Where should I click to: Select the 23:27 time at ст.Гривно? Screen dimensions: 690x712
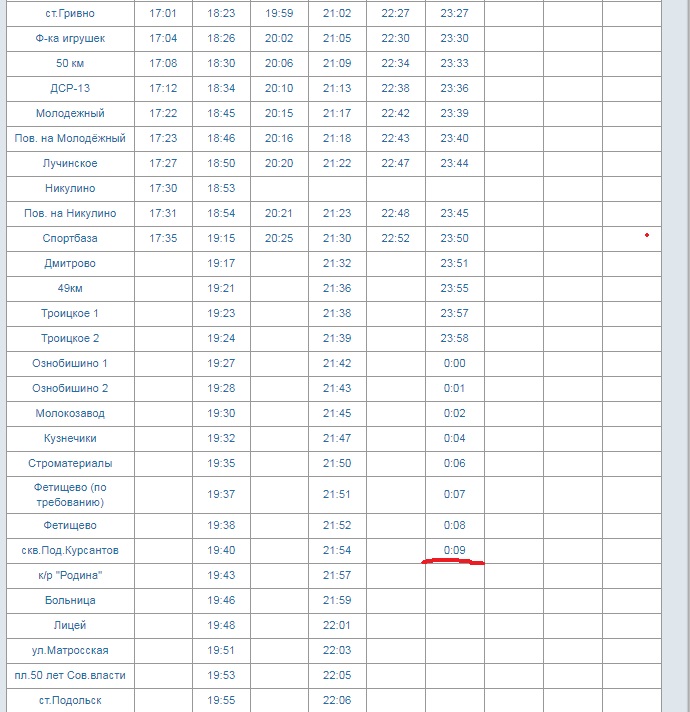(454, 13)
